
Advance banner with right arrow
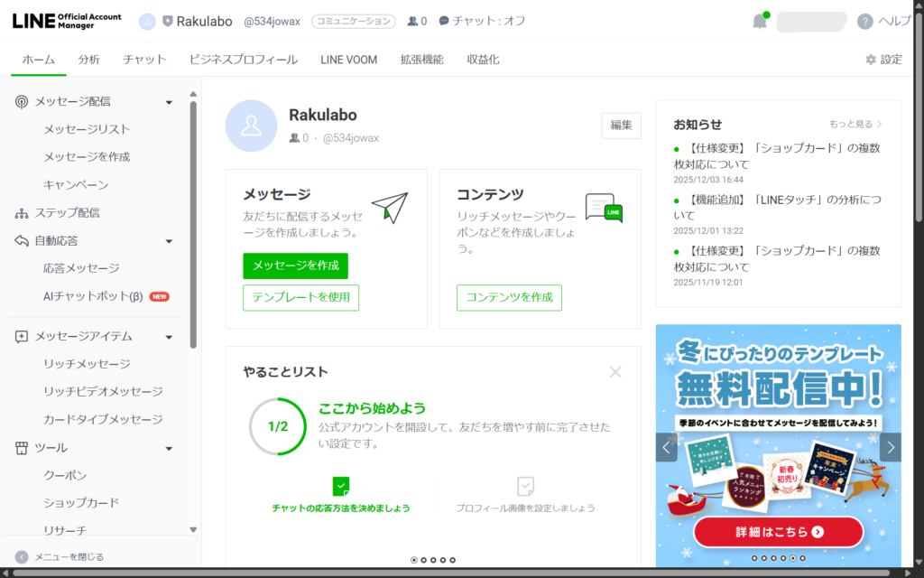pyautogui.click(x=890, y=446)
